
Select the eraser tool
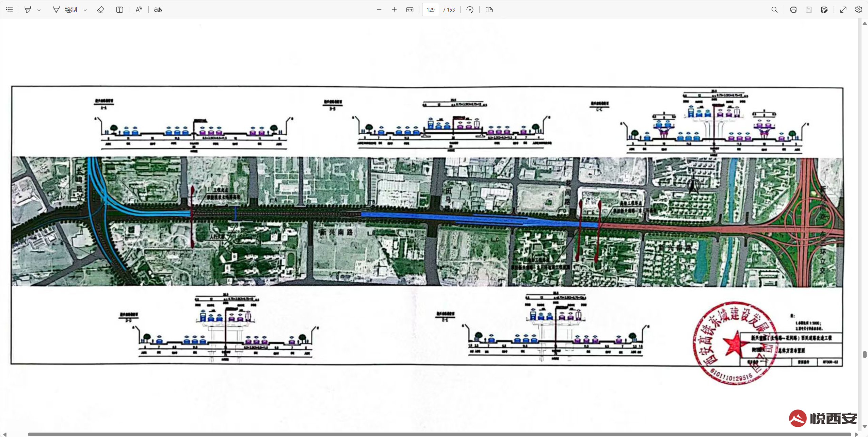tap(100, 10)
